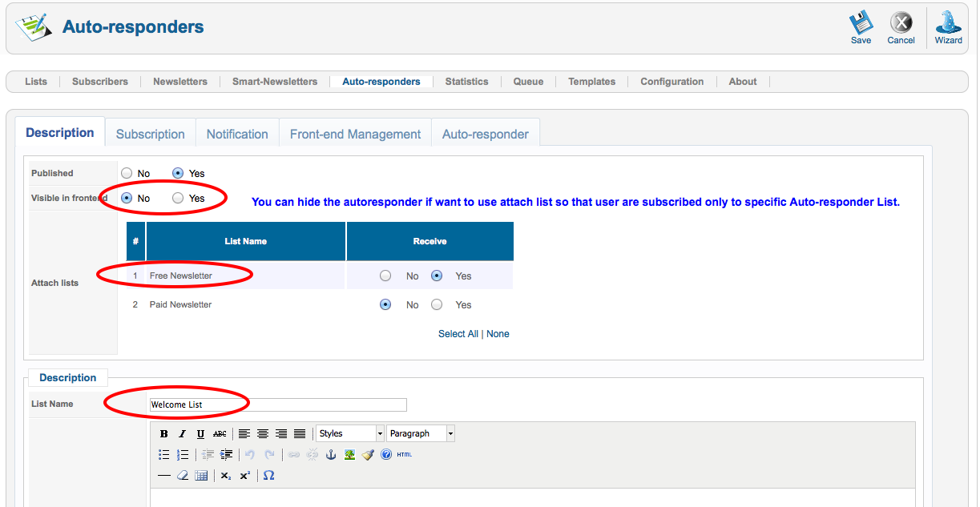980x507 pixels.
Task: Switch to the Notification tab
Action: click(237, 134)
